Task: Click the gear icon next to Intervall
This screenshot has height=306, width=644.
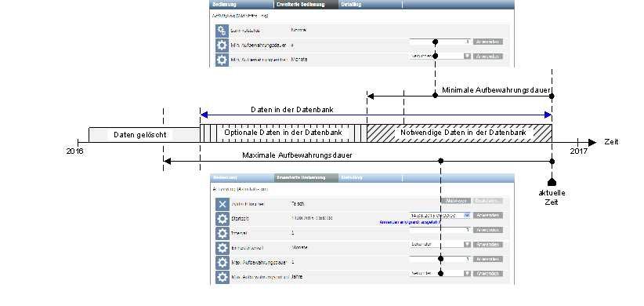Action: coord(223,233)
